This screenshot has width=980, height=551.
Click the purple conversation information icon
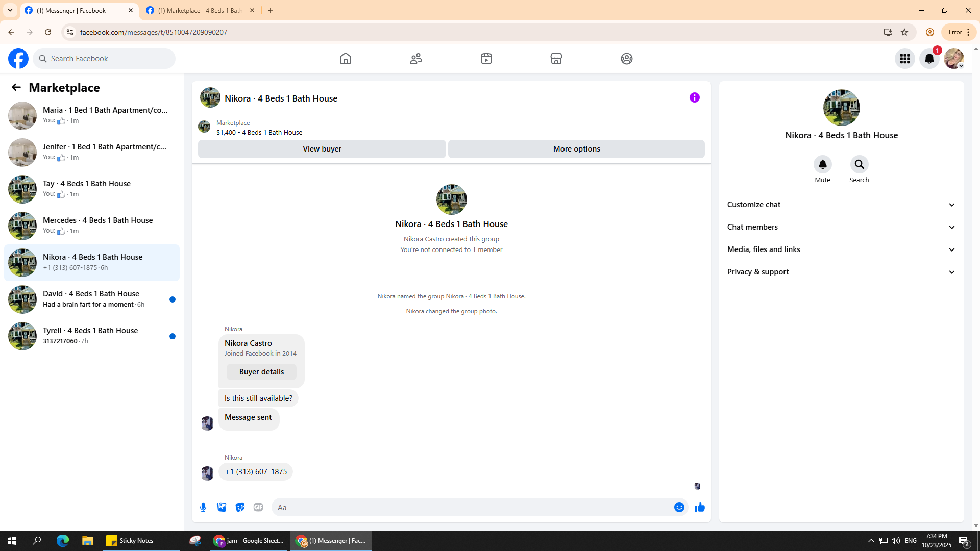point(694,97)
